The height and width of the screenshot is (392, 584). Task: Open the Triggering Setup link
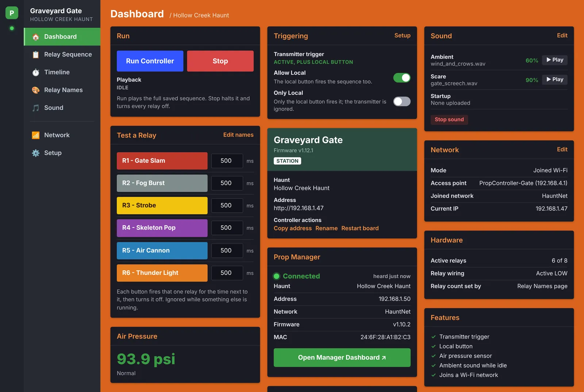click(x=402, y=36)
